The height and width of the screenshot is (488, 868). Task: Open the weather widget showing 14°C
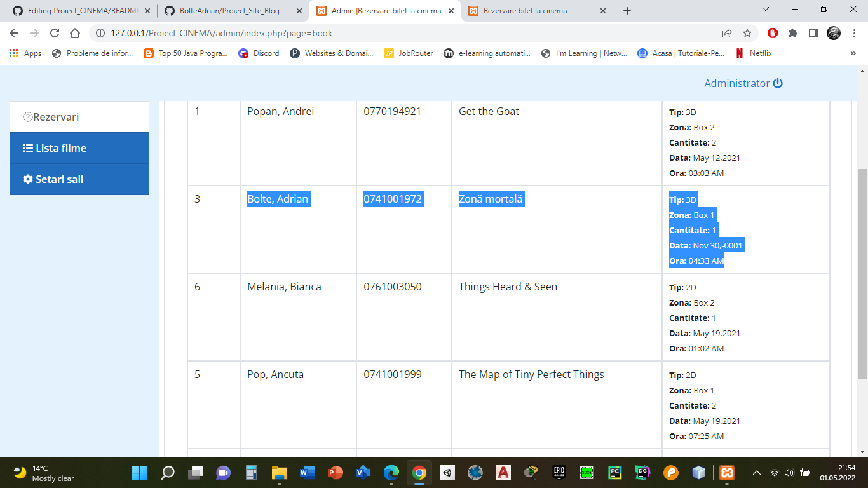(44, 473)
